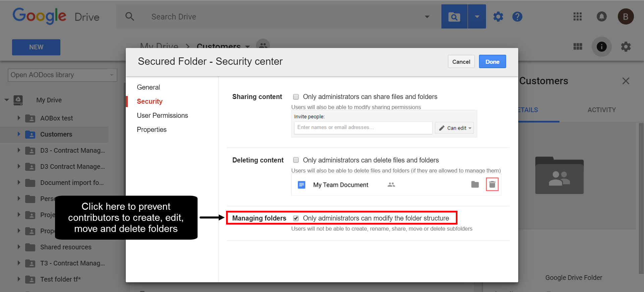Image resolution: width=644 pixels, height=292 pixels.
Task: Switch to grid view layout
Action: tap(578, 46)
